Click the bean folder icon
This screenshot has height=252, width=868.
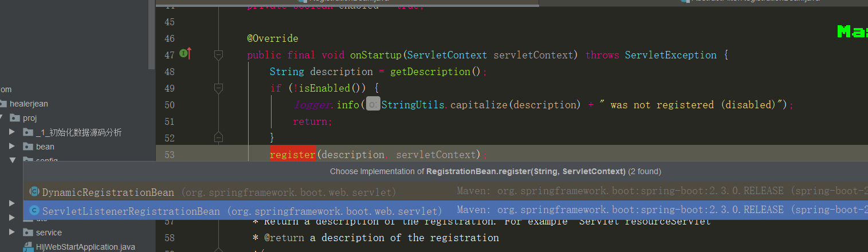28,147
